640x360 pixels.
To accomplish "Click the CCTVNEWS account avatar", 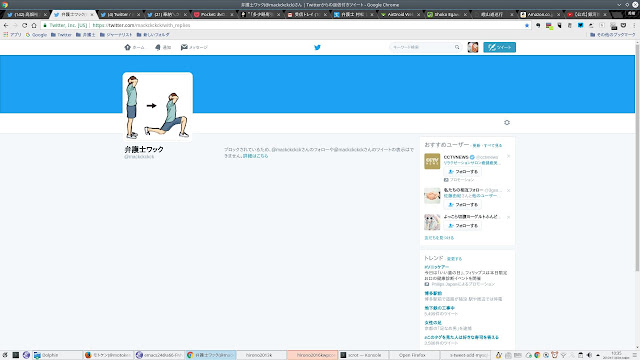I will 432,161.
